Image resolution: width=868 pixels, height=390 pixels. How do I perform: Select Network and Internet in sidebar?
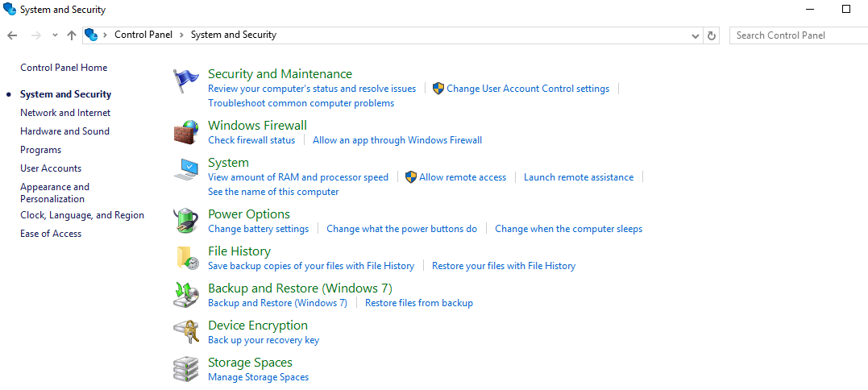(65, 113)
